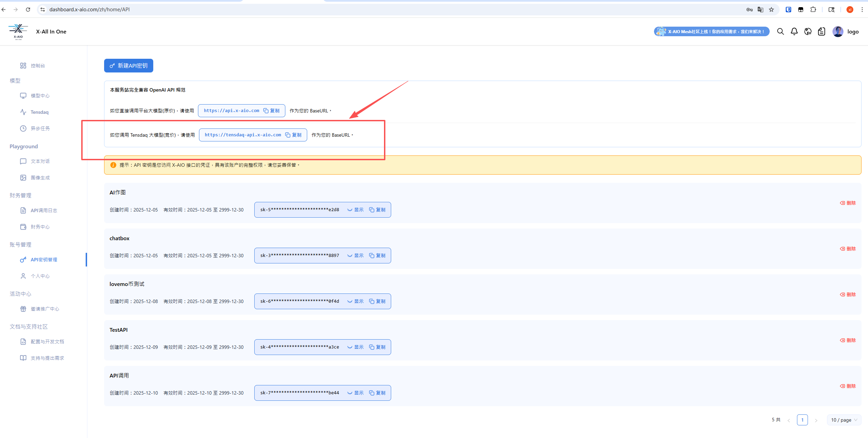Copy the tensdaq-api base URL
The width and height of the screenshot is (868, 438).
[294, 135]
